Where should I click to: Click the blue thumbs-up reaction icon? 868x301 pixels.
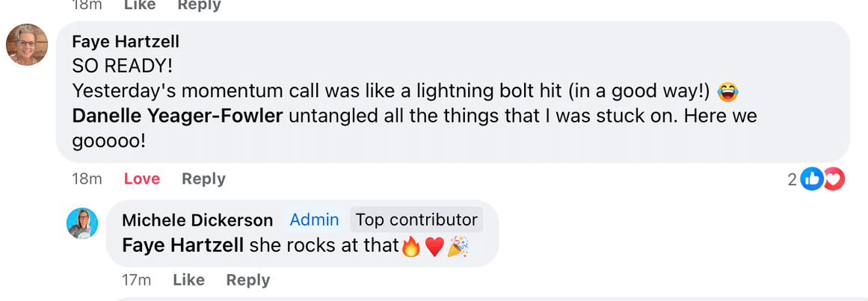tap(811, 179)
